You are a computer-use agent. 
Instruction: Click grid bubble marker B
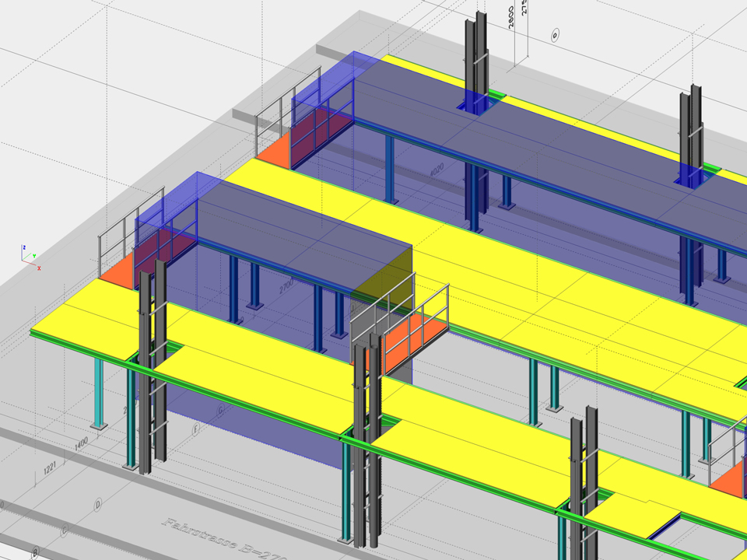click(35, 553)
